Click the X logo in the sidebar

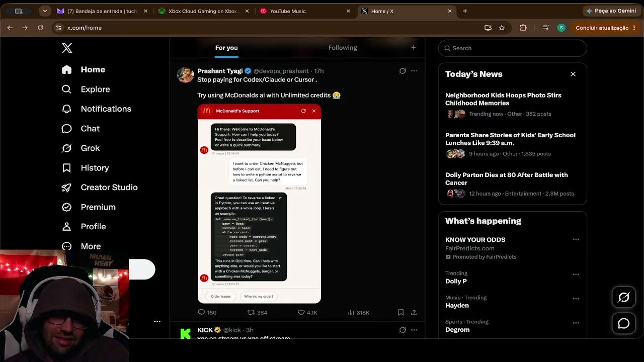[67, 48]
